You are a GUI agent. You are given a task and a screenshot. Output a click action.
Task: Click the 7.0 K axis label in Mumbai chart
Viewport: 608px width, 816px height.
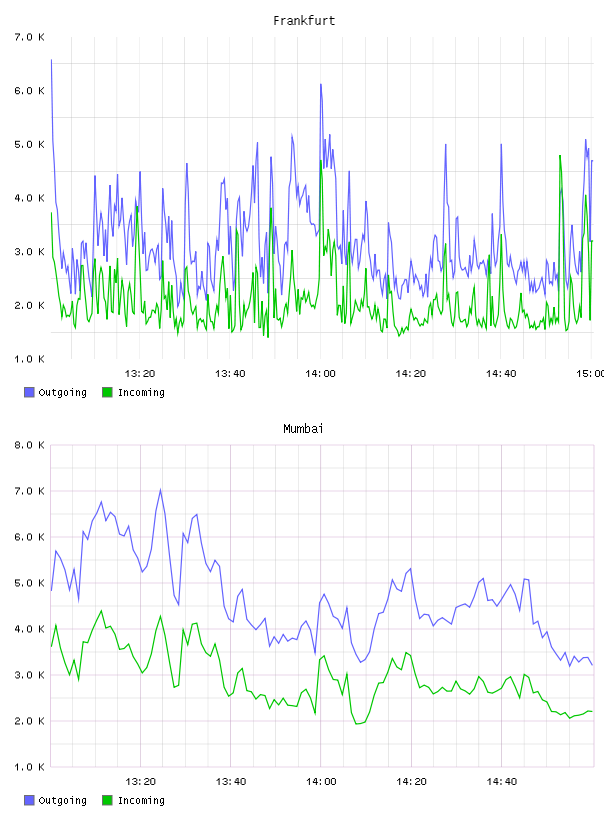(30, 491)
